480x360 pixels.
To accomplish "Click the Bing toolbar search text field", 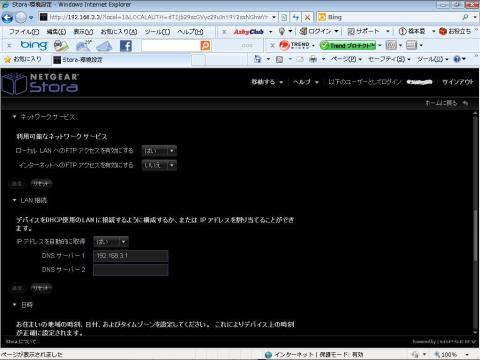I will tap(171, 45).
